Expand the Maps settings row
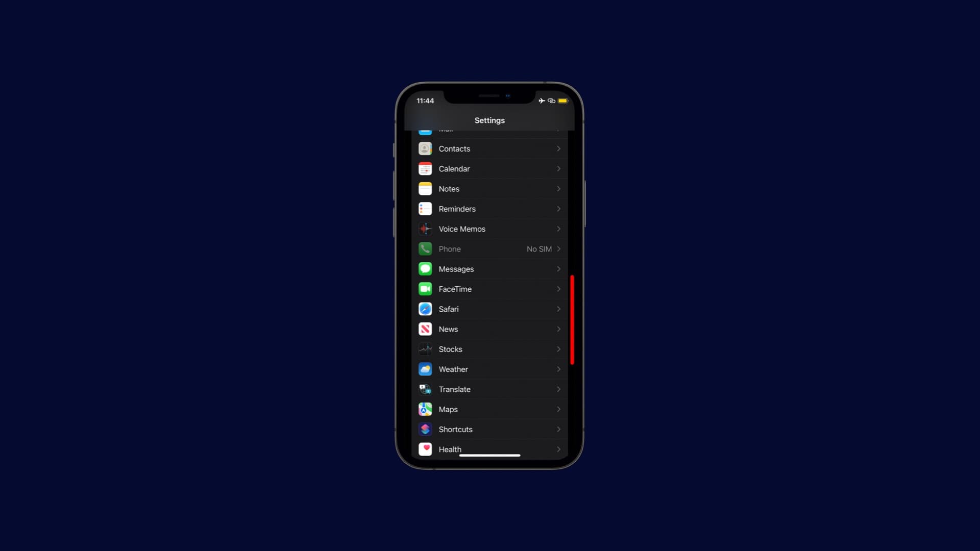 (489, 409)
